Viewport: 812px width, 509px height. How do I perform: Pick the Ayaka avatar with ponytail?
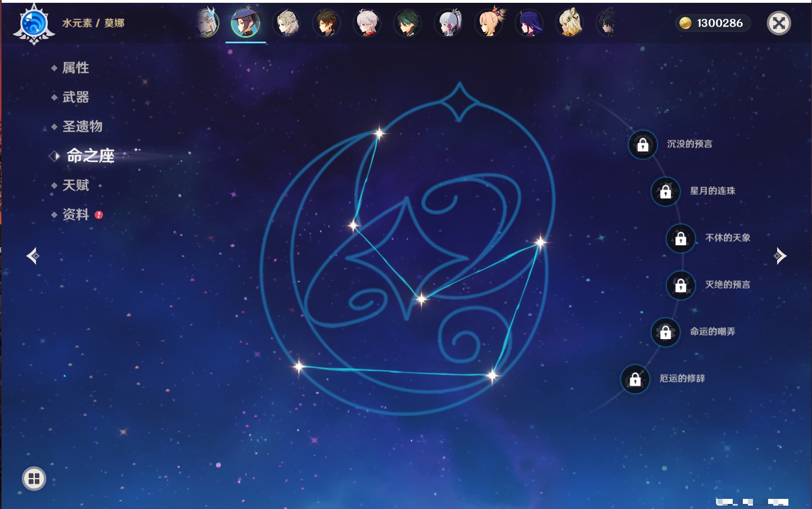(448, 23)
